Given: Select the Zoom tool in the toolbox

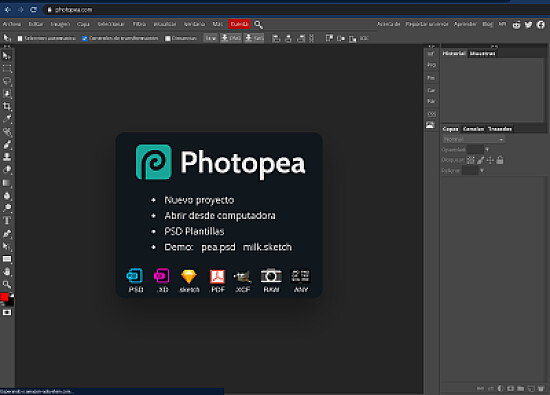Looking at the screenshot, I should pyautogui.click(x=7, y=284).
